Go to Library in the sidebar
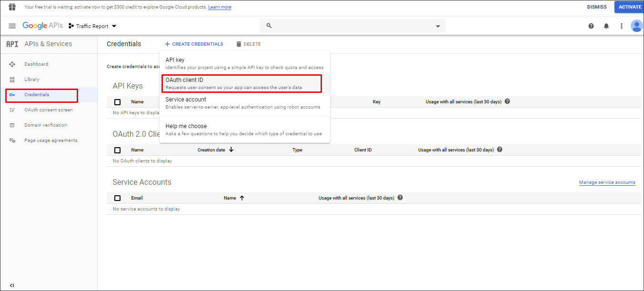The height and width of the screenshot is (291, 644). pos(32,80)
